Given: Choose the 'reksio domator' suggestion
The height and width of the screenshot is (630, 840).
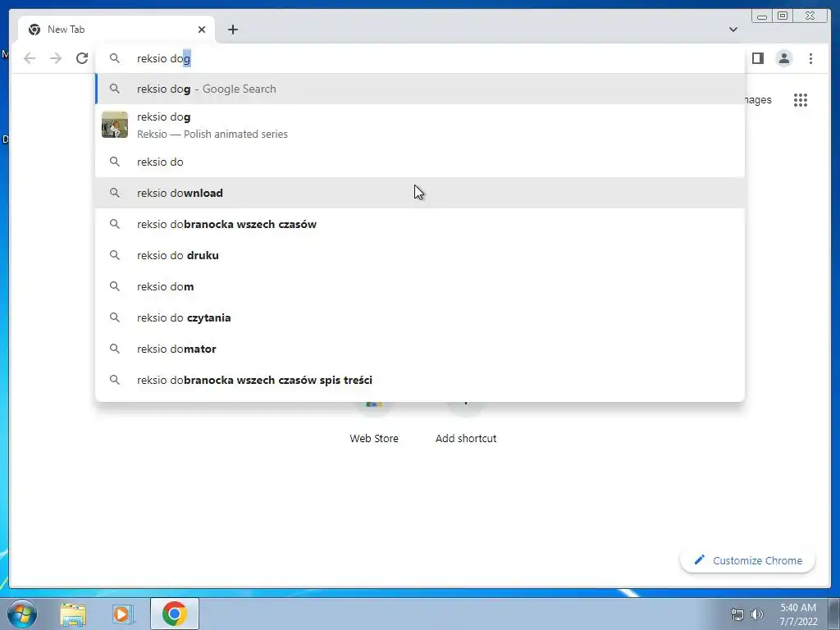Looking at the screenshot, I should 420,349.
